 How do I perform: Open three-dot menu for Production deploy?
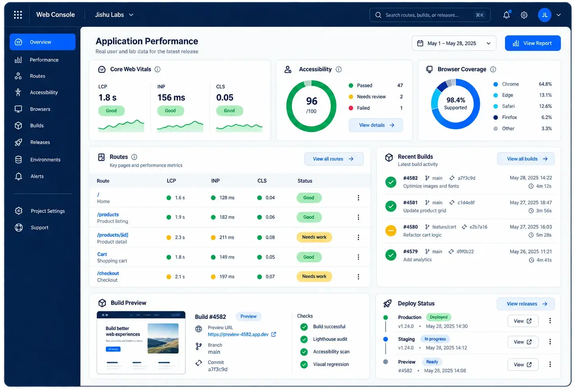pos(550,321)
